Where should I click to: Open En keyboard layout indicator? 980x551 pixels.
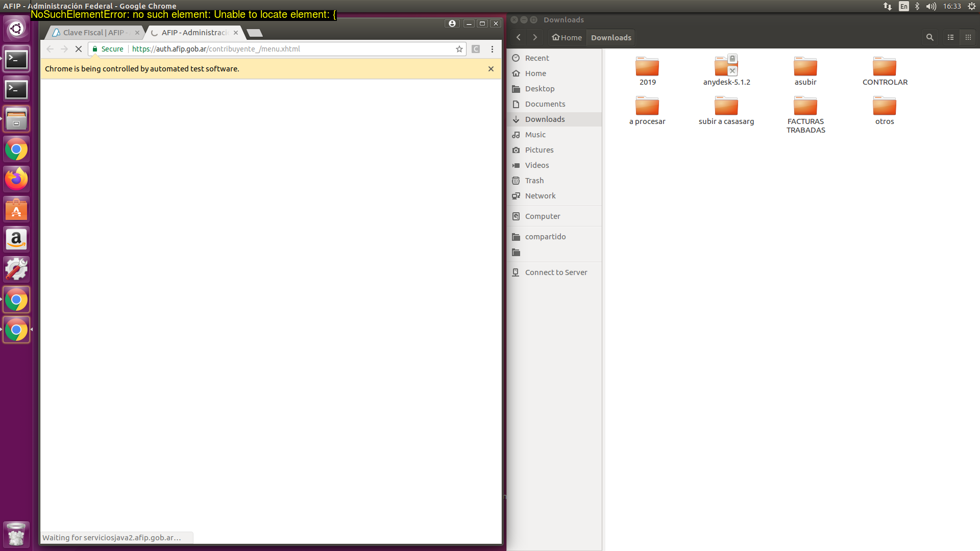coord(903,6)
